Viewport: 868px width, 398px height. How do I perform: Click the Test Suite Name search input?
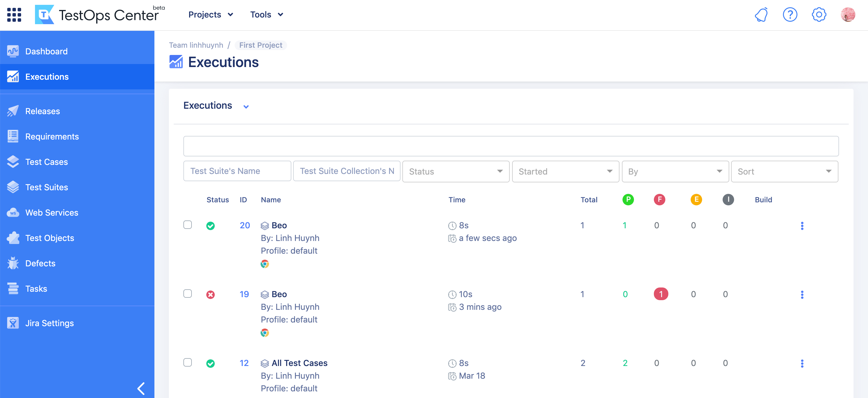237,171
